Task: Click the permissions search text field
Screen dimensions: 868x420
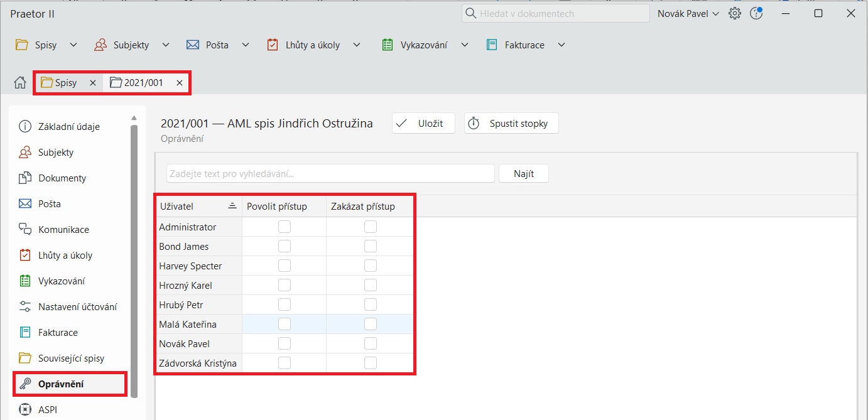Action: point(330,174)
